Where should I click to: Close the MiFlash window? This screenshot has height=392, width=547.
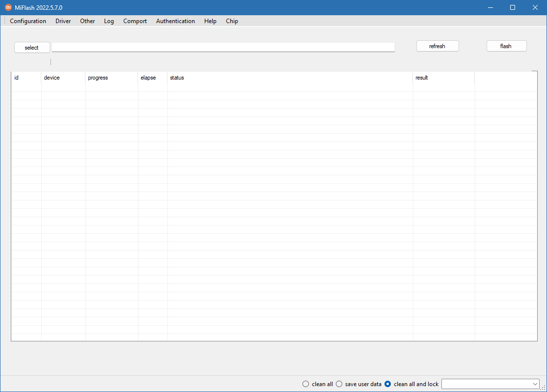coord(535,7)
